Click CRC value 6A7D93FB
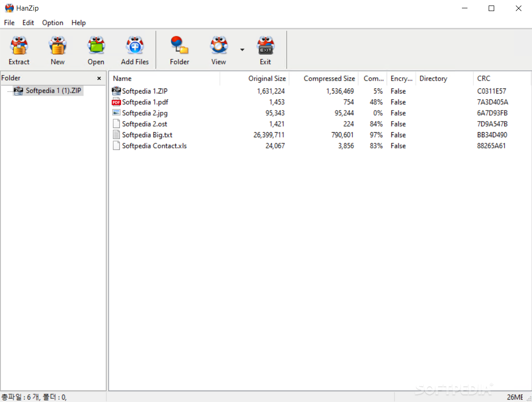Viewport: 532px width, 402px height. (x=492, y=113)
